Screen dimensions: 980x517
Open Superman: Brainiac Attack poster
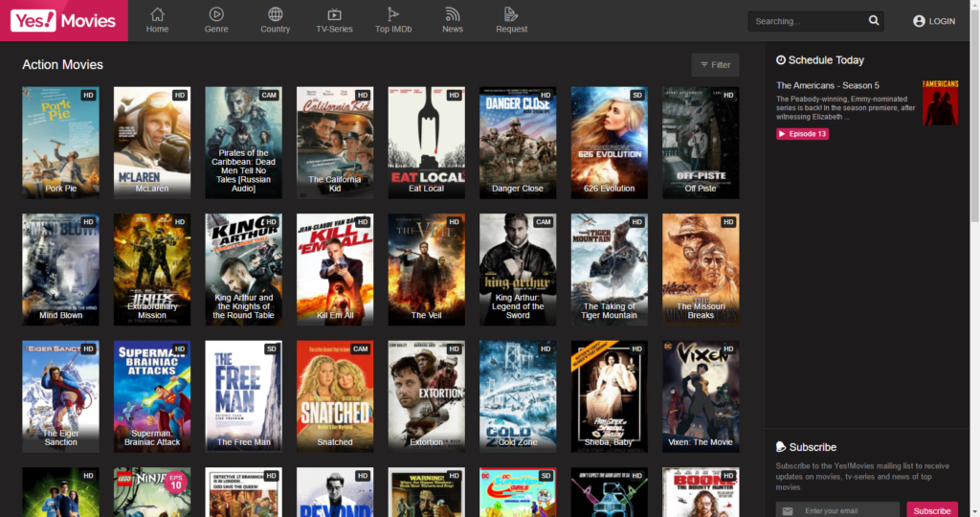click(x=152, y=396)
